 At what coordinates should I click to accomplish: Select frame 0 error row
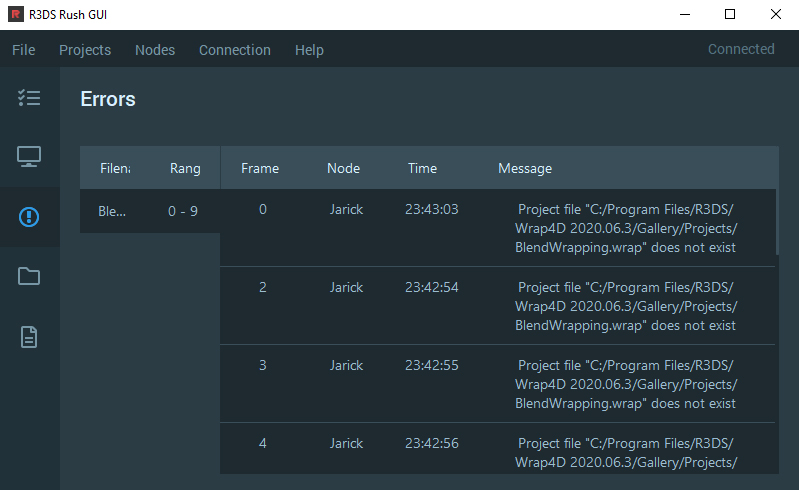pyautogui.click(x=498, y=228)
